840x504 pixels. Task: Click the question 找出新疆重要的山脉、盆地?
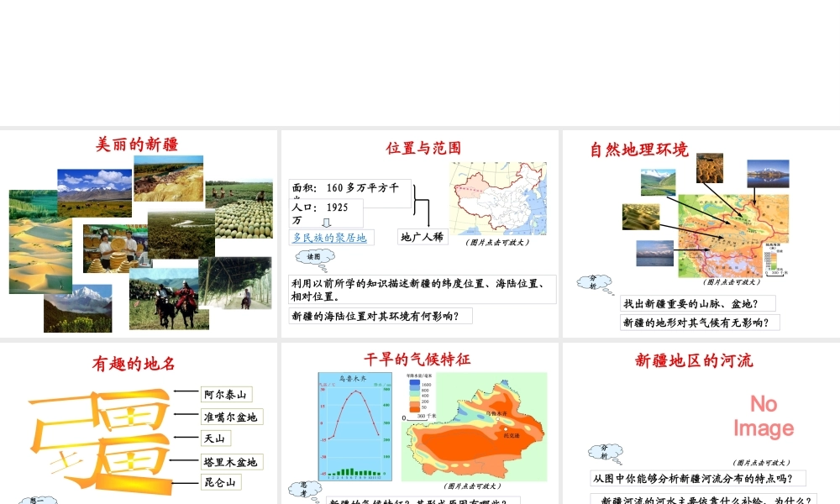pyautogui.click(x=697, y=304)
